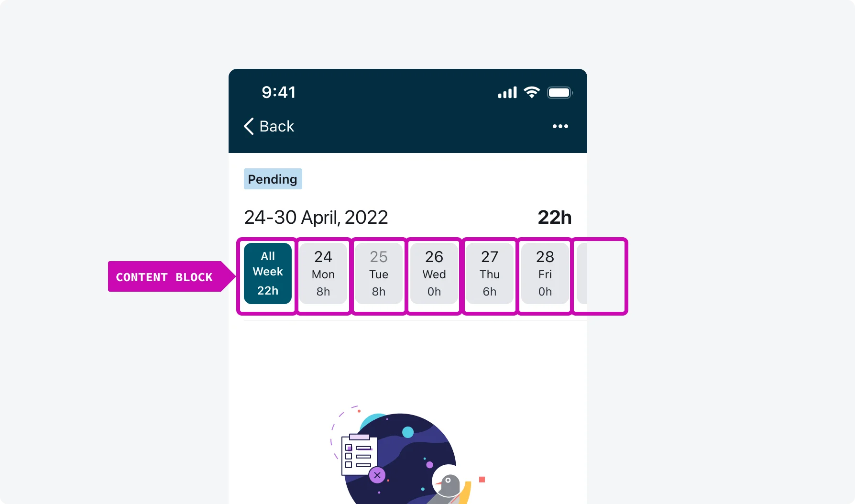Click the magenta Content Block label

click(x=165, y=277)
